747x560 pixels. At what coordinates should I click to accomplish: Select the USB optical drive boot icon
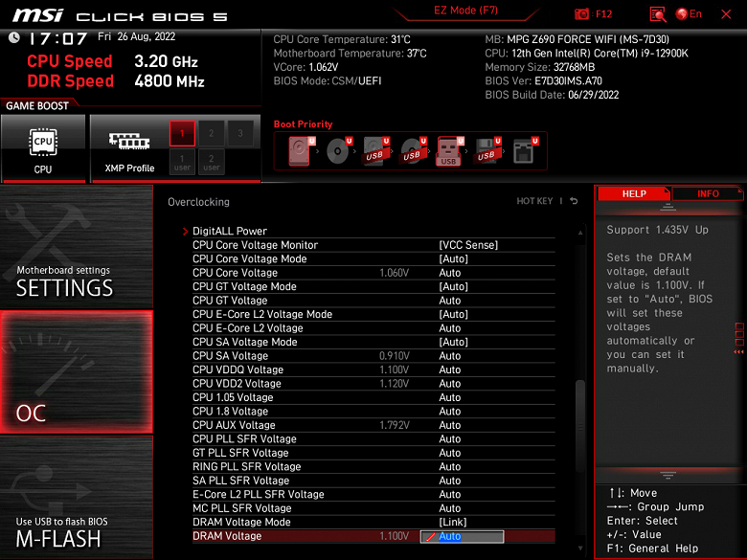click(413, 151)
